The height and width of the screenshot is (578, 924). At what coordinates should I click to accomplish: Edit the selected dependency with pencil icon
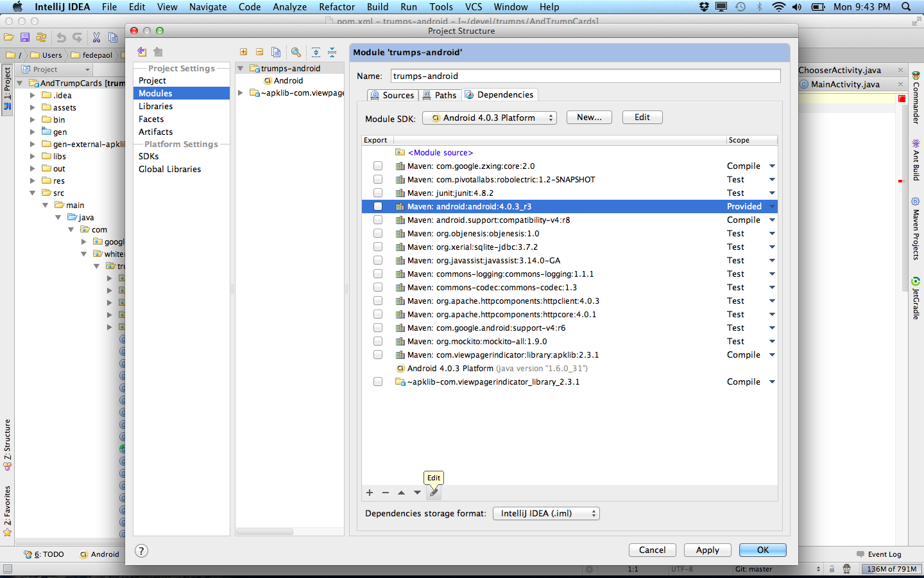(x=434, y=493)
